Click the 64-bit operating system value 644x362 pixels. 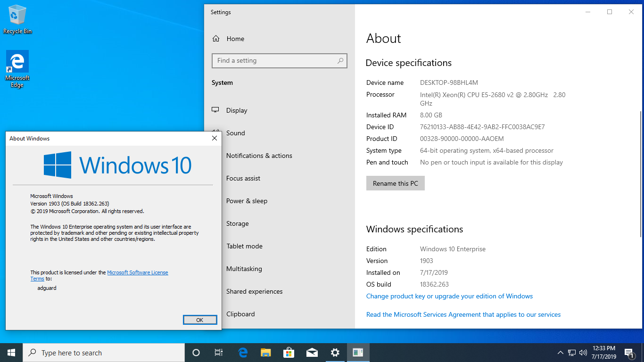487,150
